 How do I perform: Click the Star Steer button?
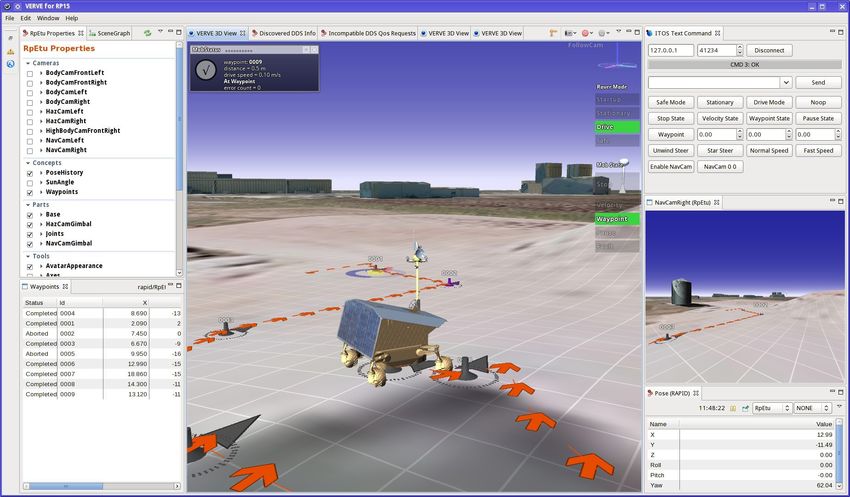point(720,151)
